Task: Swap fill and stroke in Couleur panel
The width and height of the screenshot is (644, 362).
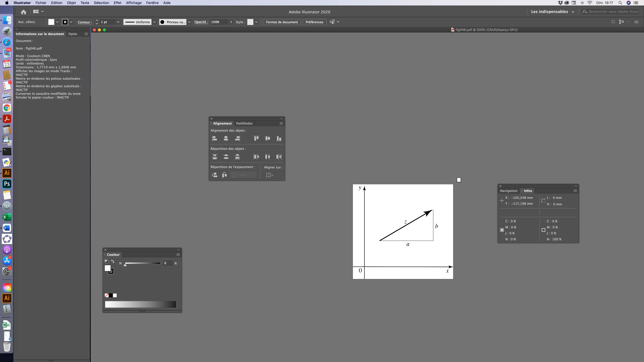Action: 113,261
